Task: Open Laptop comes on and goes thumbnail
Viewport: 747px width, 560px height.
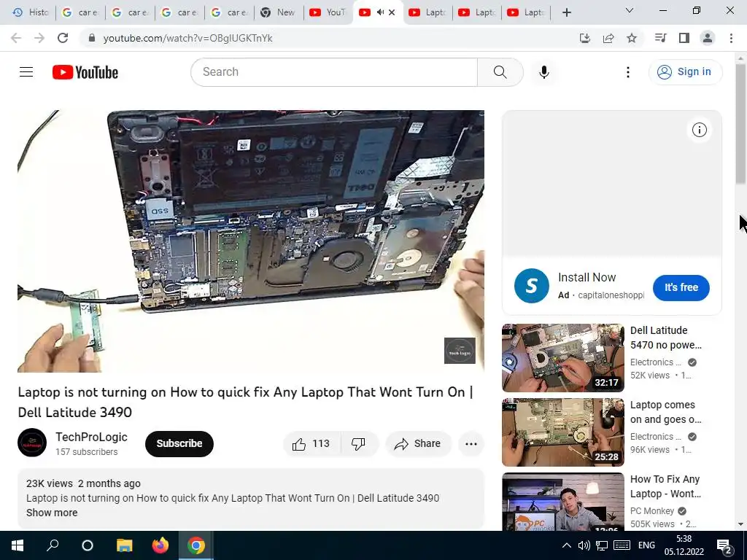Action: (x=563, y=432)
